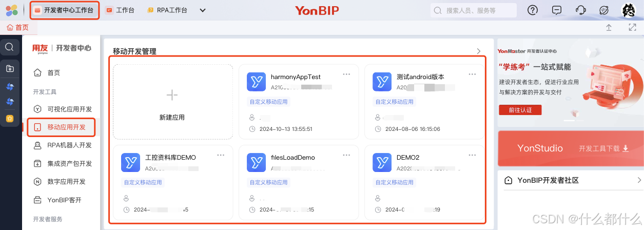Click the YonStudio 开发工具下载 banner
Image resolution: width=644 pixels, height=230 pixels.
pyautogui.click(x=571, y=148)
